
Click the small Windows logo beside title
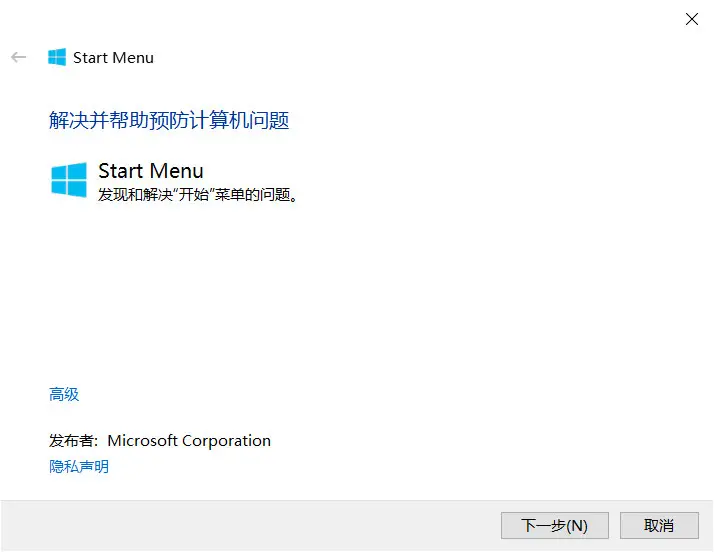[x=57, y=57]
